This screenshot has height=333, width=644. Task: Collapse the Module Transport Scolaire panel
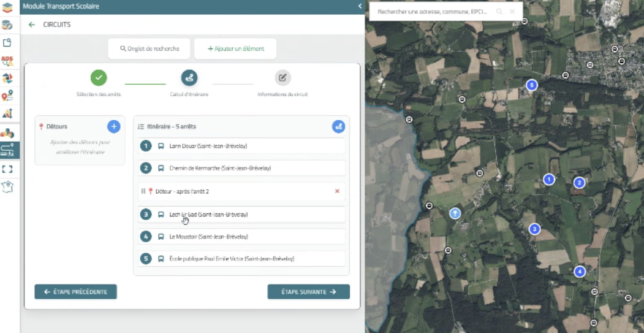(360, 6)
